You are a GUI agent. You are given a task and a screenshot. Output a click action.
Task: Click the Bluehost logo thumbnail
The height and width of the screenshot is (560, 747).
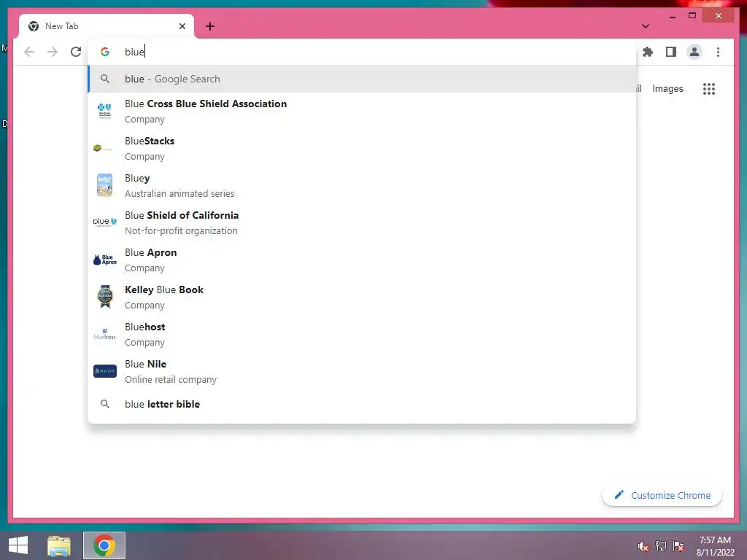[x=105, y=334]
